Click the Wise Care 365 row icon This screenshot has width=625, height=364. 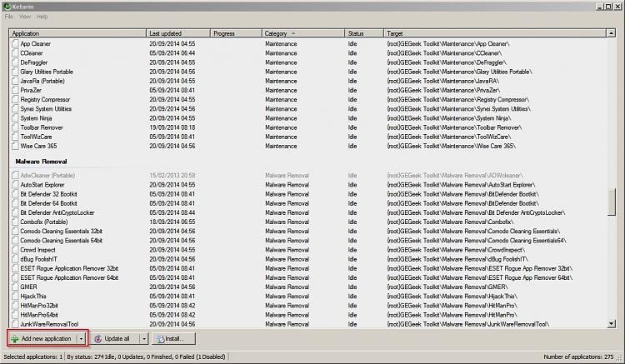click(x=15, y=146)
